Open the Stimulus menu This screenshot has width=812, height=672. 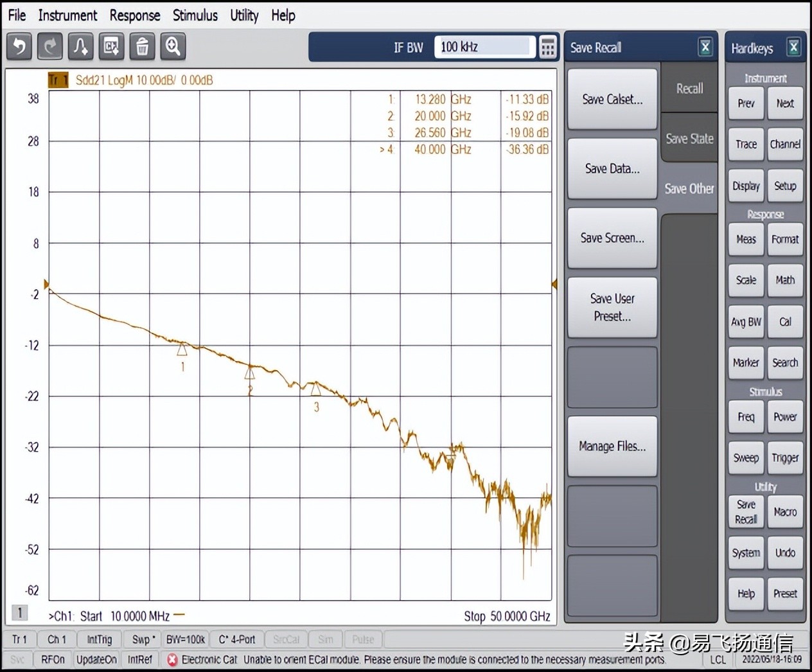pos(195,15)
